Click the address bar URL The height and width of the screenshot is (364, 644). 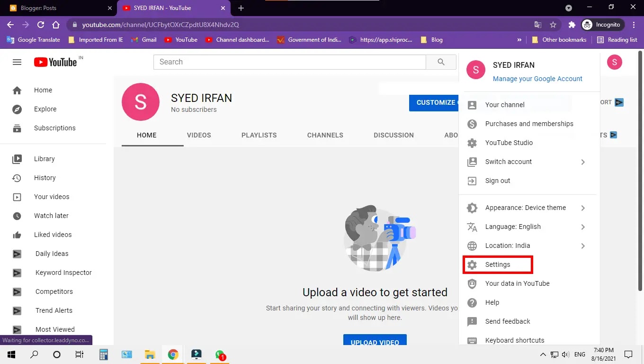pos(161,25)
